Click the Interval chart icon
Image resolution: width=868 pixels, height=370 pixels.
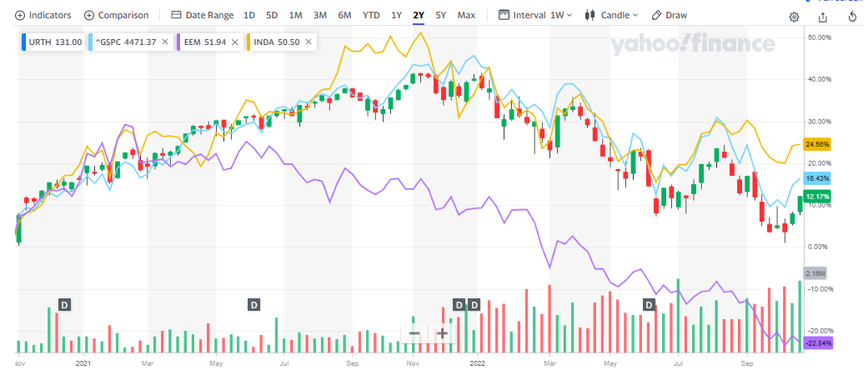click(503, 15)
